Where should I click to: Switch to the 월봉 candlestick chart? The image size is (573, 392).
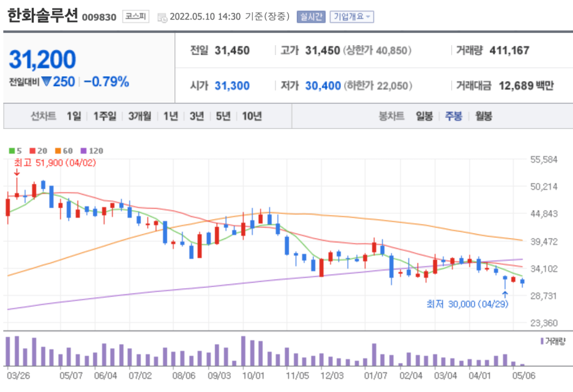[x=484, y=116]
